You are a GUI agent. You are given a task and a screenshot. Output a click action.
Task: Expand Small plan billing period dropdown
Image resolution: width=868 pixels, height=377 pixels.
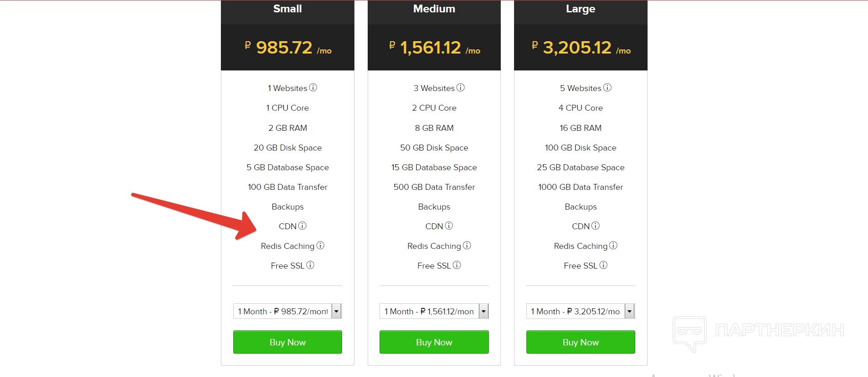[337, 311]
